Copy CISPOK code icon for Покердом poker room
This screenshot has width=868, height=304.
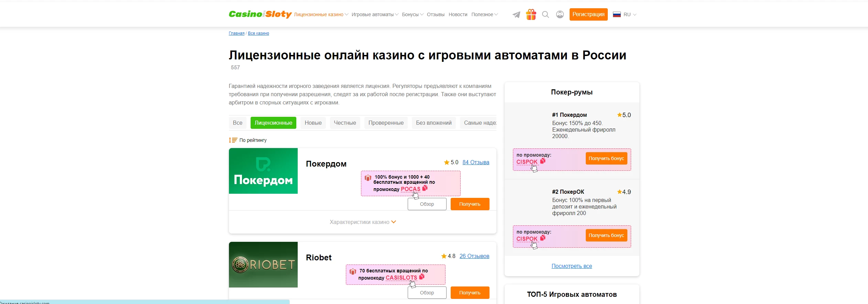click(543, 160)
